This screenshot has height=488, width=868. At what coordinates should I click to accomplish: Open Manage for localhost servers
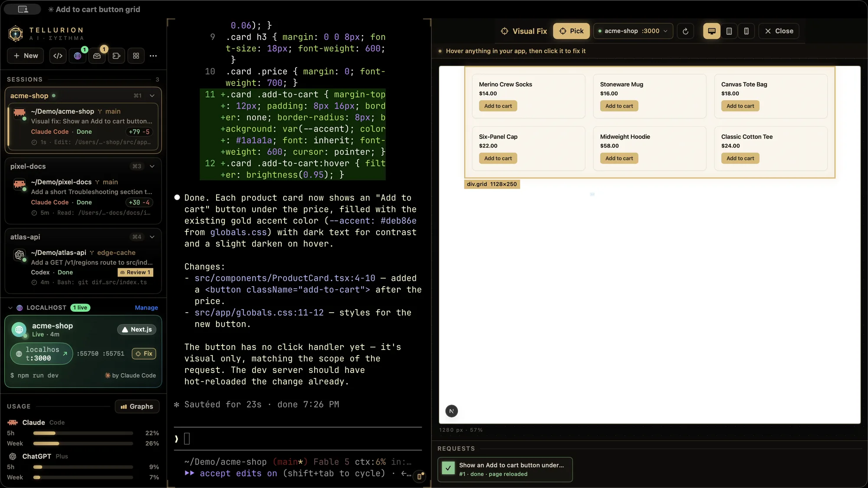coord(146,307)
